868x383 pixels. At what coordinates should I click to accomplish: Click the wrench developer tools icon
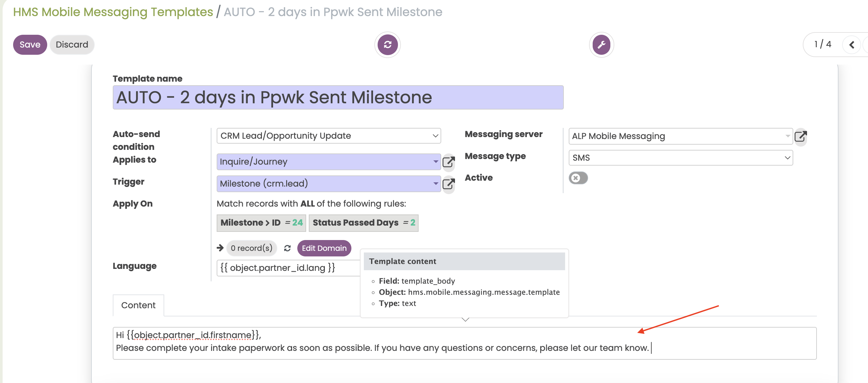click(601, 45)
